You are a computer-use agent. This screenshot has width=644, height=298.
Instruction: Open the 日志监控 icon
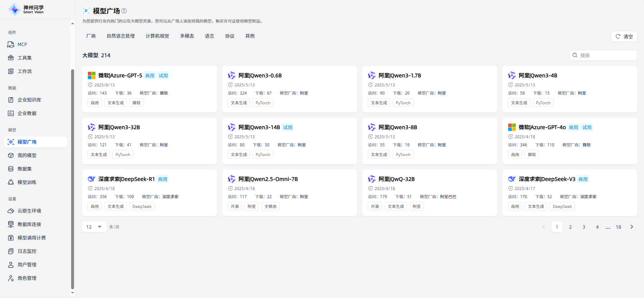[11, 251]
